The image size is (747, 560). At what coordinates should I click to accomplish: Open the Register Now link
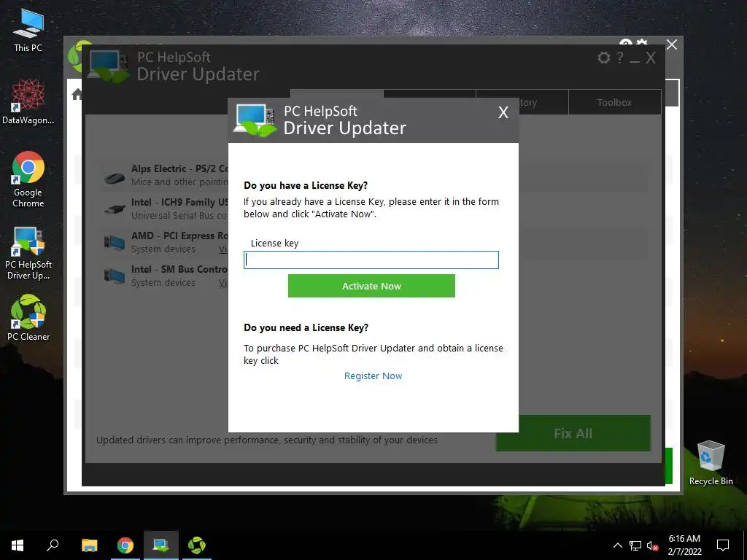tap(373, 376)
